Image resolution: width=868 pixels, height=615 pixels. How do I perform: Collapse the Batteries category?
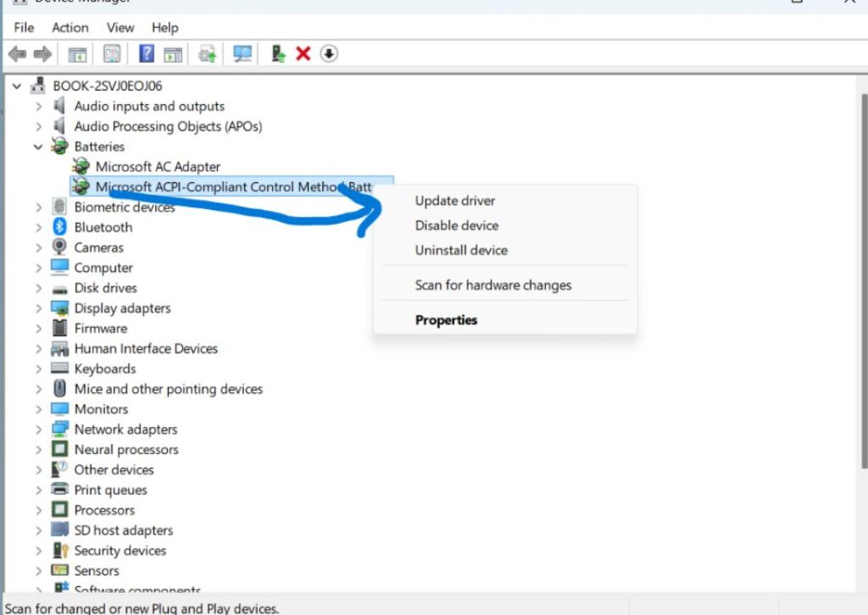pyautogui.click(x=38, y=147)
